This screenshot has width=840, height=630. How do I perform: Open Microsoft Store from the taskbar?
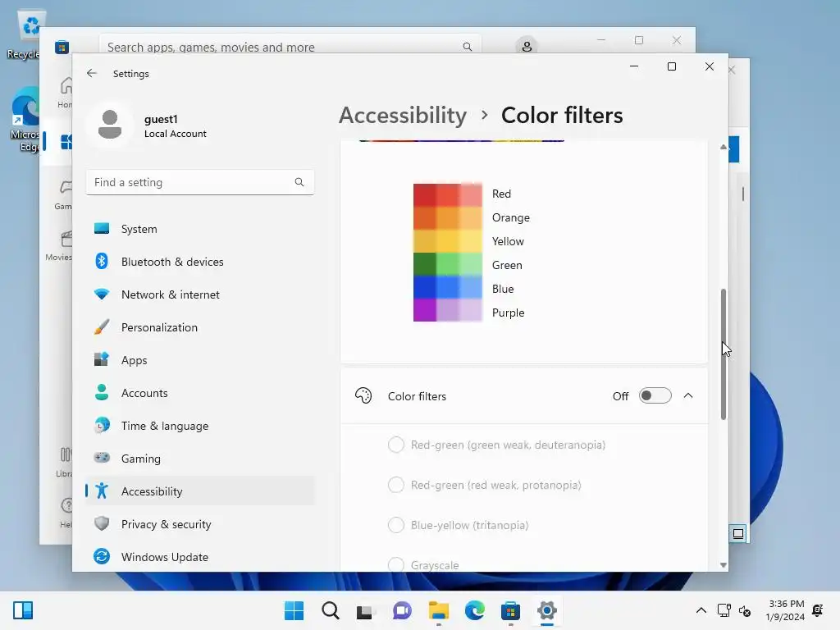tap(510, 610)
